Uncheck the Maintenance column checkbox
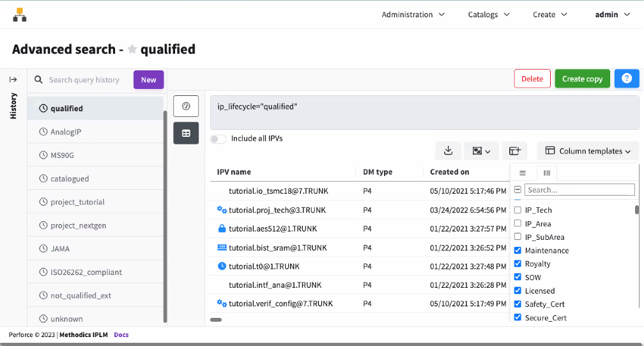 (517, 250)
